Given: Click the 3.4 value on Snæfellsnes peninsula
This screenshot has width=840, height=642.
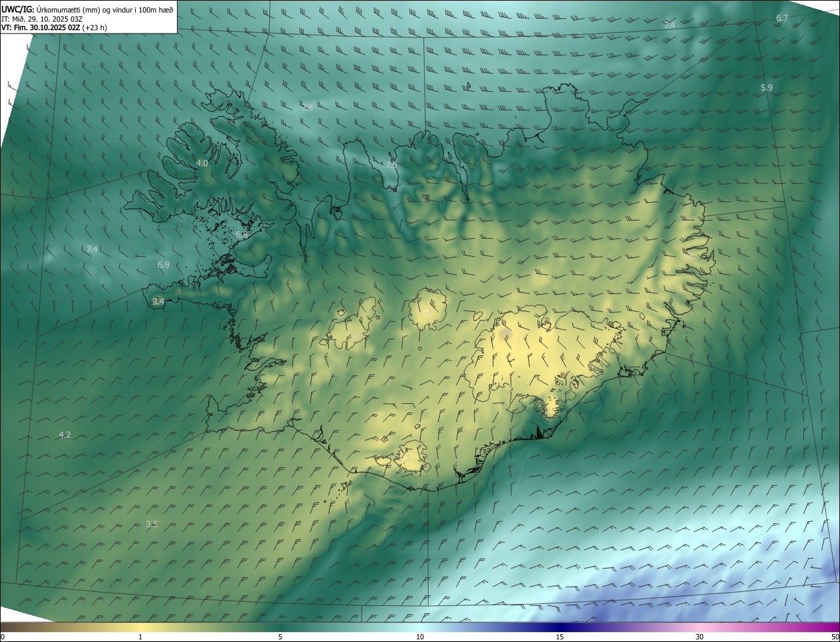Looking at the screenshot, I should (158, 301).
